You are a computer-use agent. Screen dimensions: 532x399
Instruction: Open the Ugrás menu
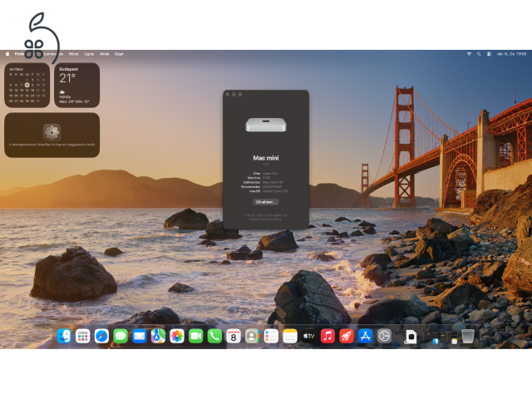(x=89, y=54)
